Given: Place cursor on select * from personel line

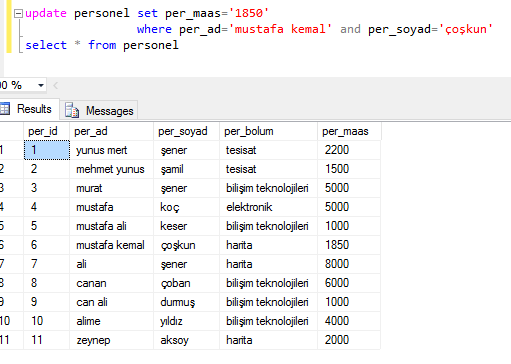Looking at the screenshot, I should [x=102, y=45].
